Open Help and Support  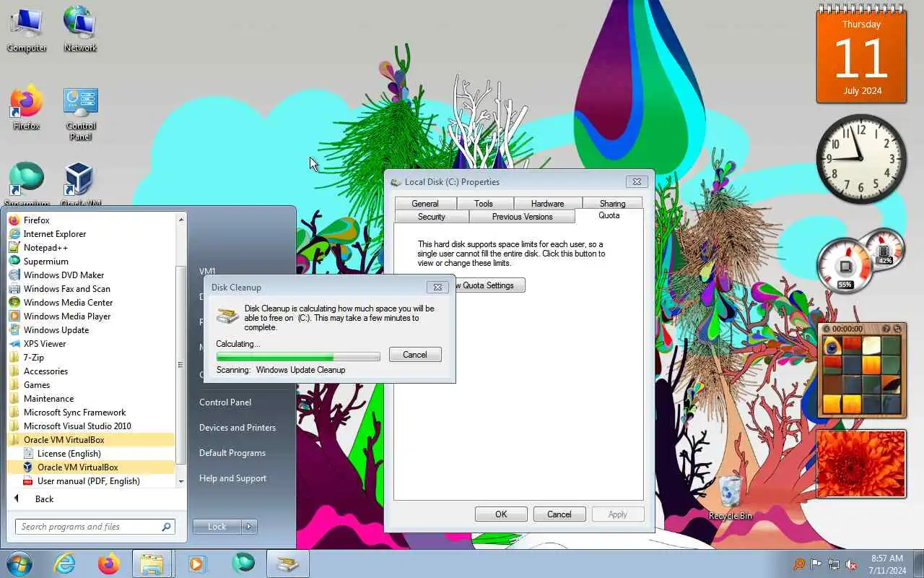click(232, 478)
